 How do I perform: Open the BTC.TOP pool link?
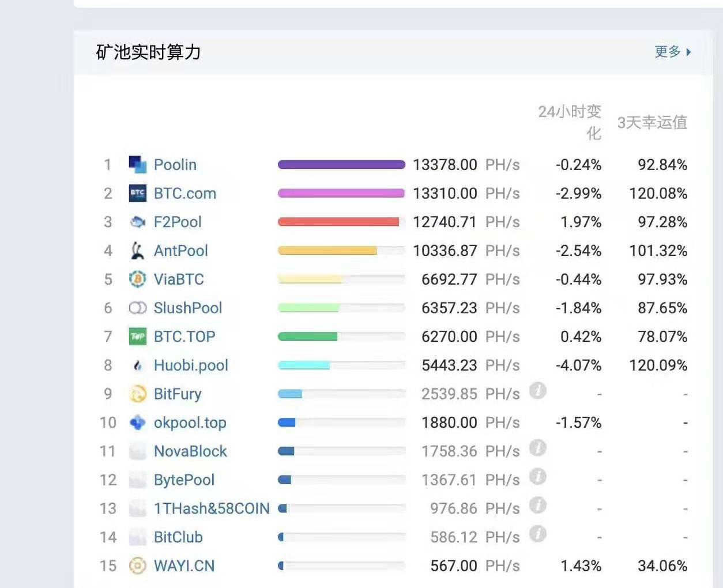(x=184, y=337)
